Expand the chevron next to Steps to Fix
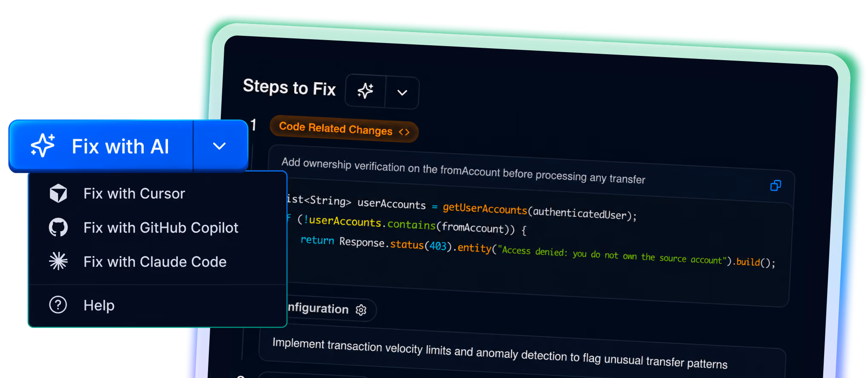Image resolution: width=868 pixels, height=378 pixels. pos(402,93)
